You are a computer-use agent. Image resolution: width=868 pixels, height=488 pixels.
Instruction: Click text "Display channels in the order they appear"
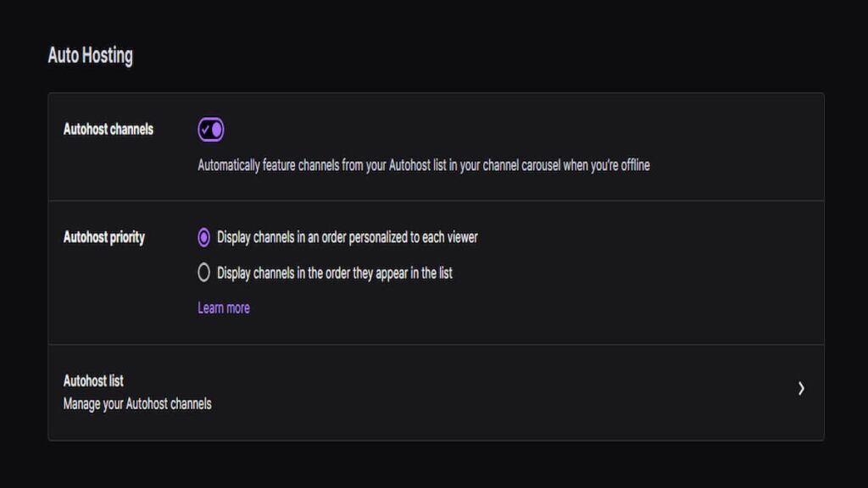pyautogui.click(x=312, y=273)
